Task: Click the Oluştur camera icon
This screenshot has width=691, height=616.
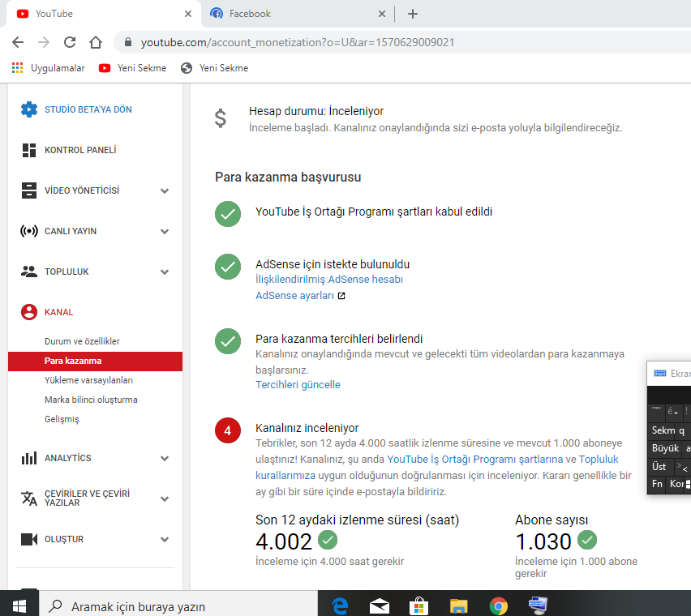Action: [29, 539]
